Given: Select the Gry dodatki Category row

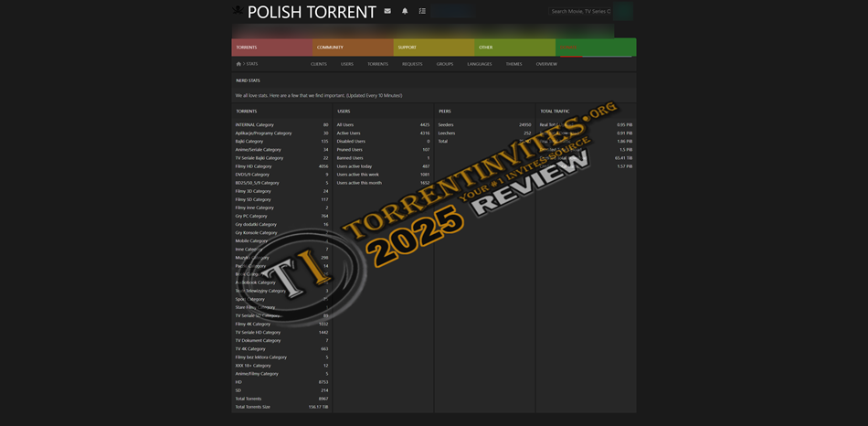Looking at the screenshot, I should [x=281, y=224].
